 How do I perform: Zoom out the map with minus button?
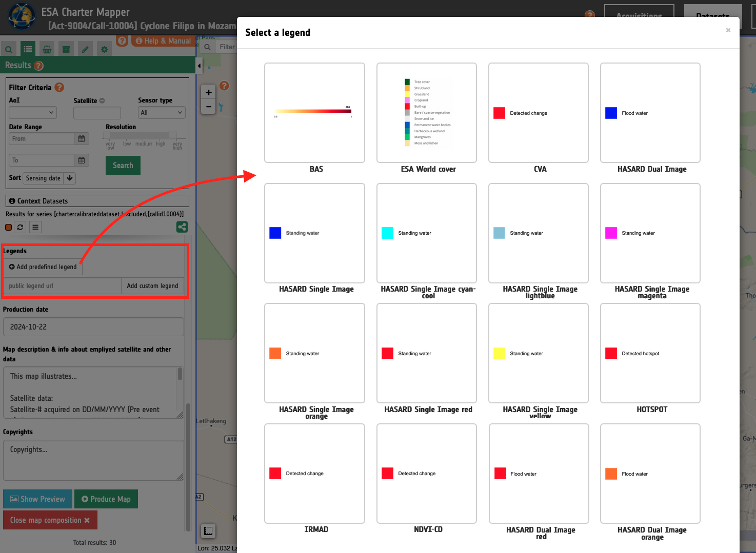(208, 107)
